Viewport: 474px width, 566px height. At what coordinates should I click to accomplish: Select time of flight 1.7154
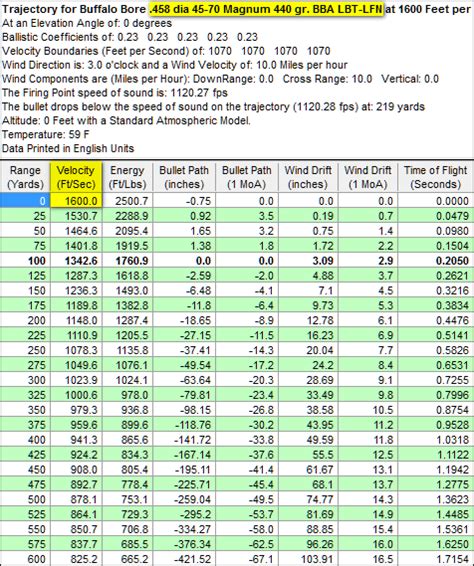436,559
